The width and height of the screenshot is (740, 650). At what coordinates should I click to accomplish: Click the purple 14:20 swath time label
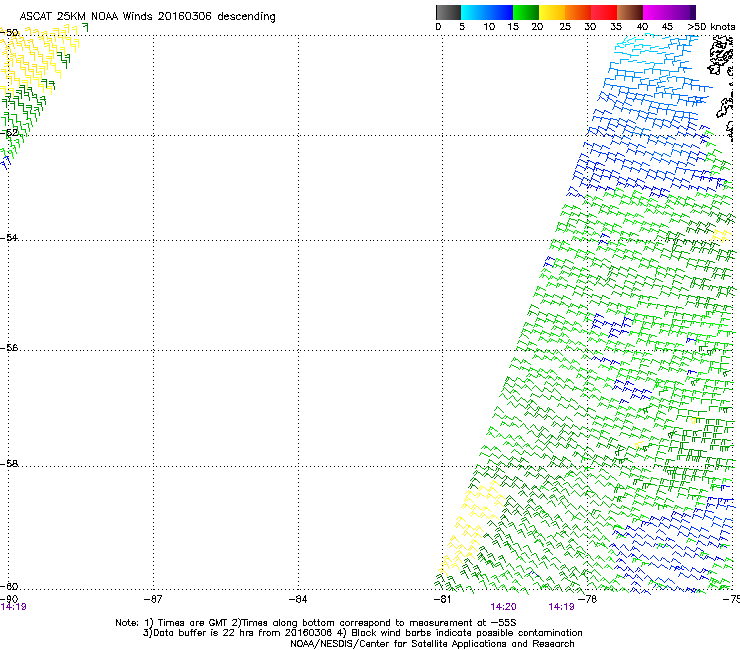coord(504,607)
